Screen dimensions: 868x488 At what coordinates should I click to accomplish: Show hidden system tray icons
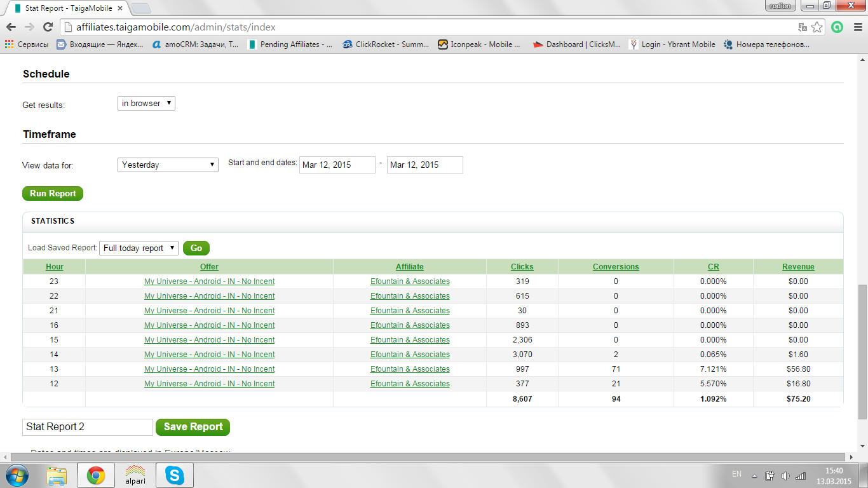tap(754, 475)
